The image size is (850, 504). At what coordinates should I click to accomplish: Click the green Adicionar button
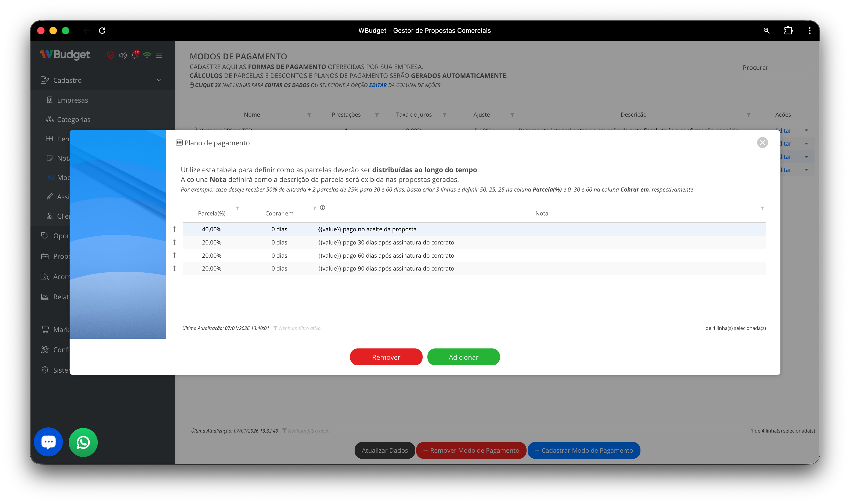pyautogui.click(x=463, y=357)
